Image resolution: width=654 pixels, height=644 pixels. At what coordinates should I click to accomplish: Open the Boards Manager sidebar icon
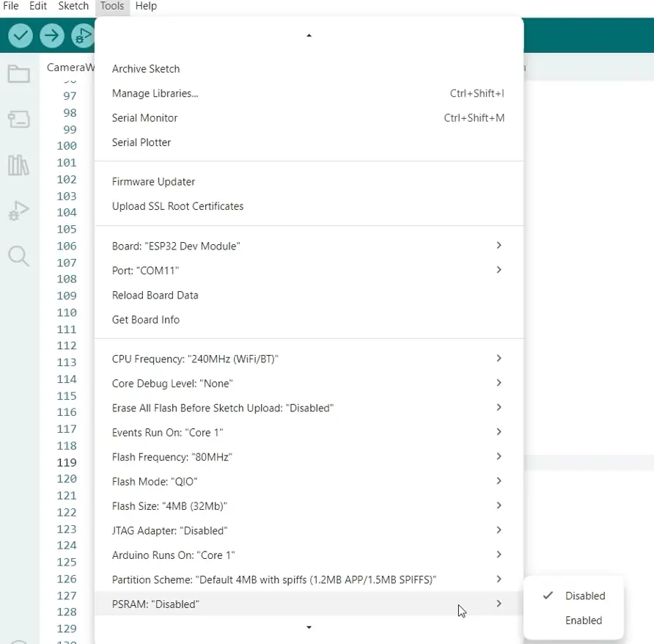pyautogui.click(x=20, y=119)
